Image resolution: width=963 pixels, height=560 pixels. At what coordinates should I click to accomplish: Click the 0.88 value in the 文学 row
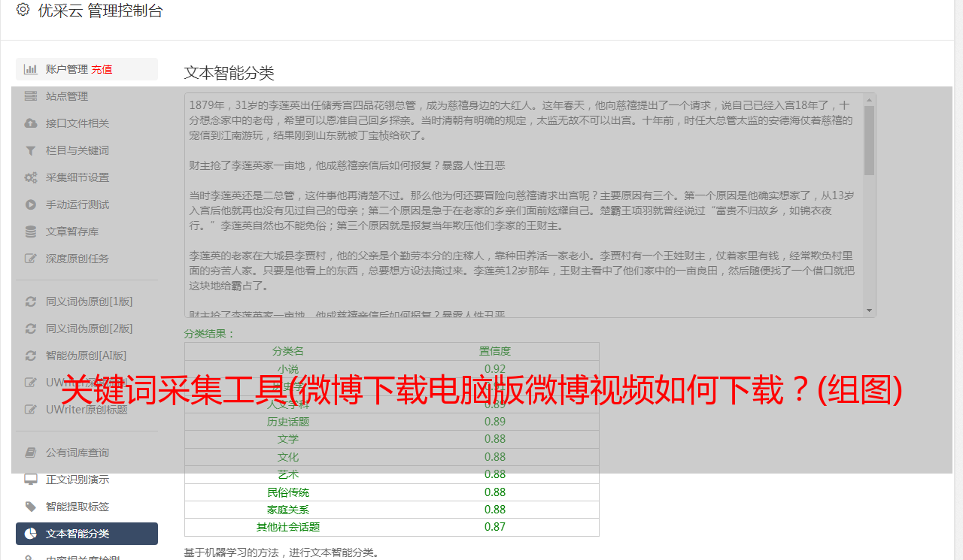495,439
